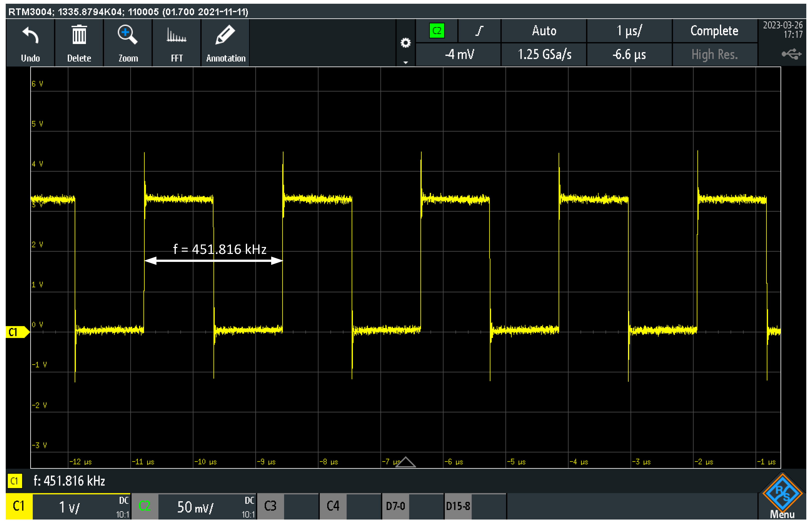Open settings gear icon
812x525 pixels.
405,43
